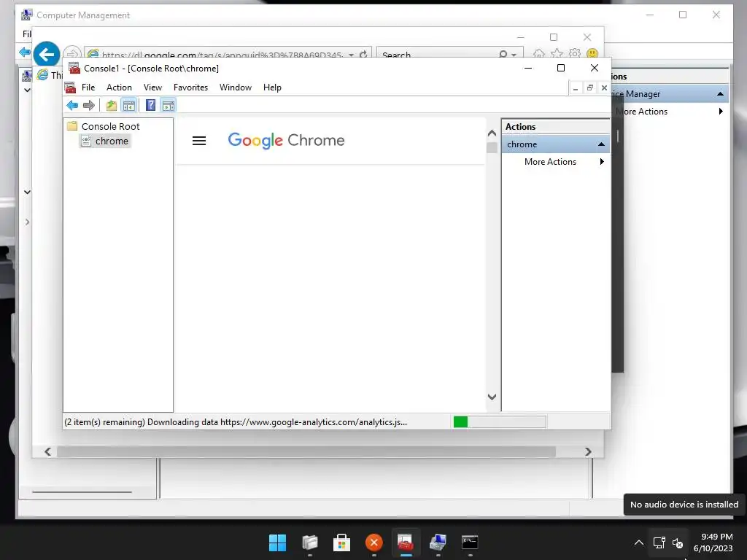
Task: Open Windows Start button on taskbar
Action: tap(277, 542)
